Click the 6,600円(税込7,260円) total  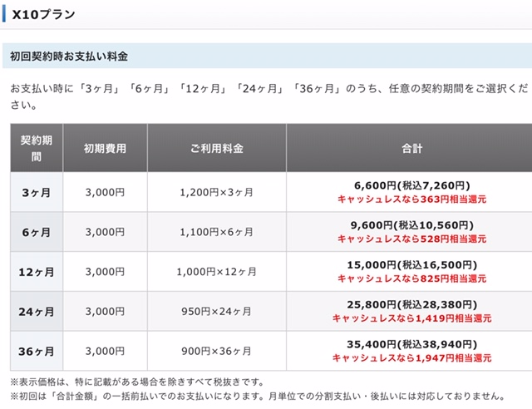411,185
